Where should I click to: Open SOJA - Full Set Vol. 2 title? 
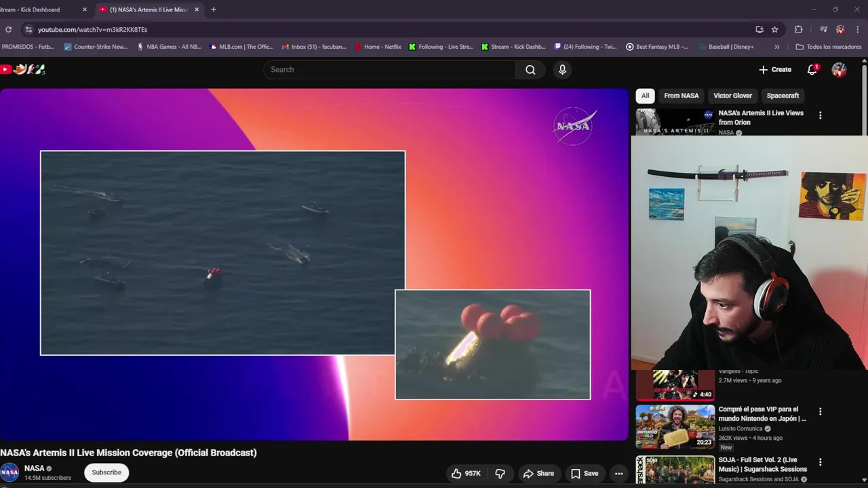pyautogui.click(x=763, y=464)
